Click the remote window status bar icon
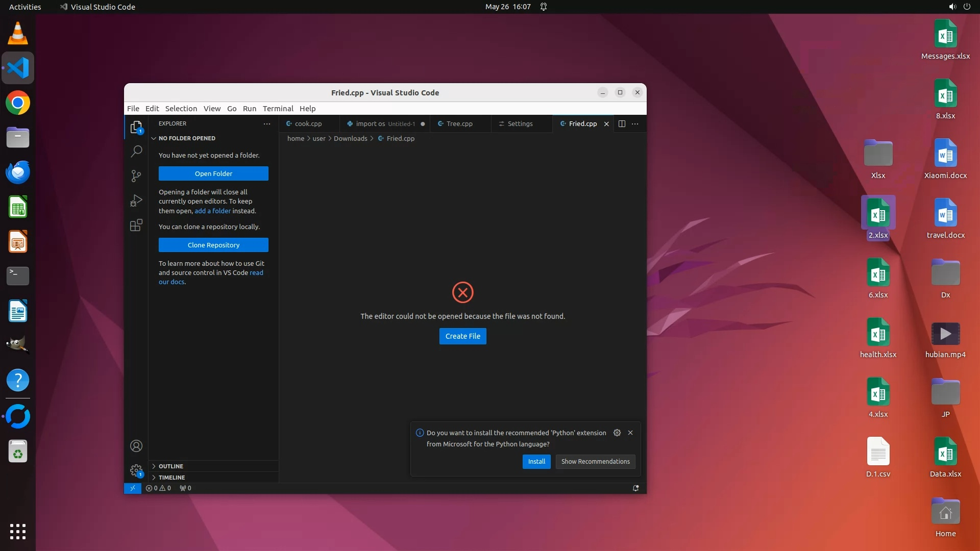 tap(132, 488)
